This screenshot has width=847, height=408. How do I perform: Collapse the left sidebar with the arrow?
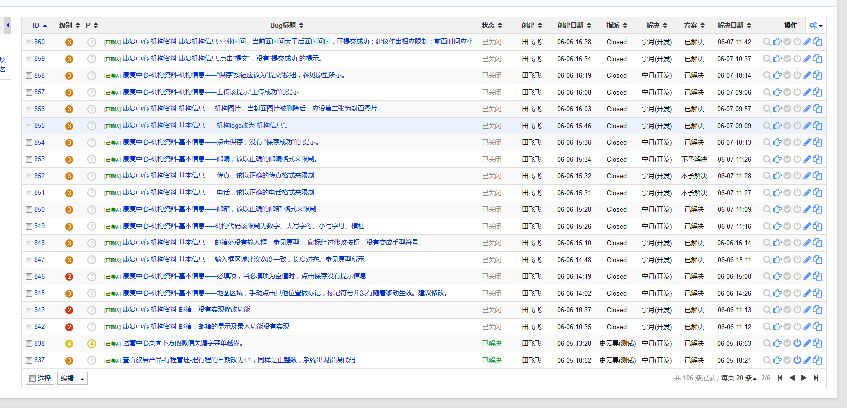[x=8, y=24]
